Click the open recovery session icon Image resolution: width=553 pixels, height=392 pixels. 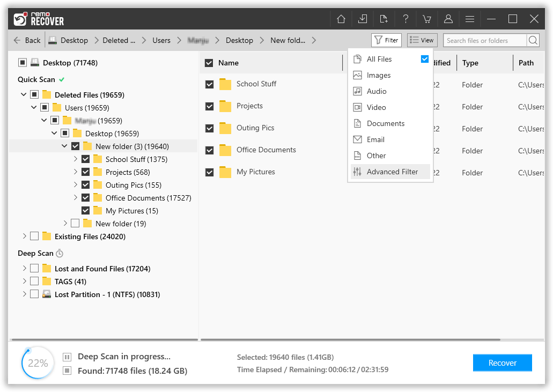coord(384,18)
